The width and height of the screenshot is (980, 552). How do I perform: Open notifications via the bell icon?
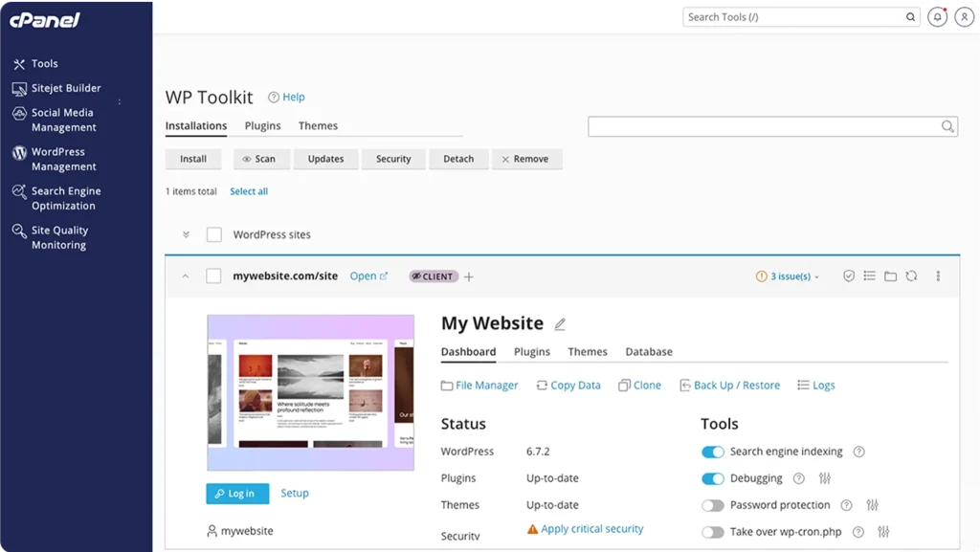(x=937, y=16)
